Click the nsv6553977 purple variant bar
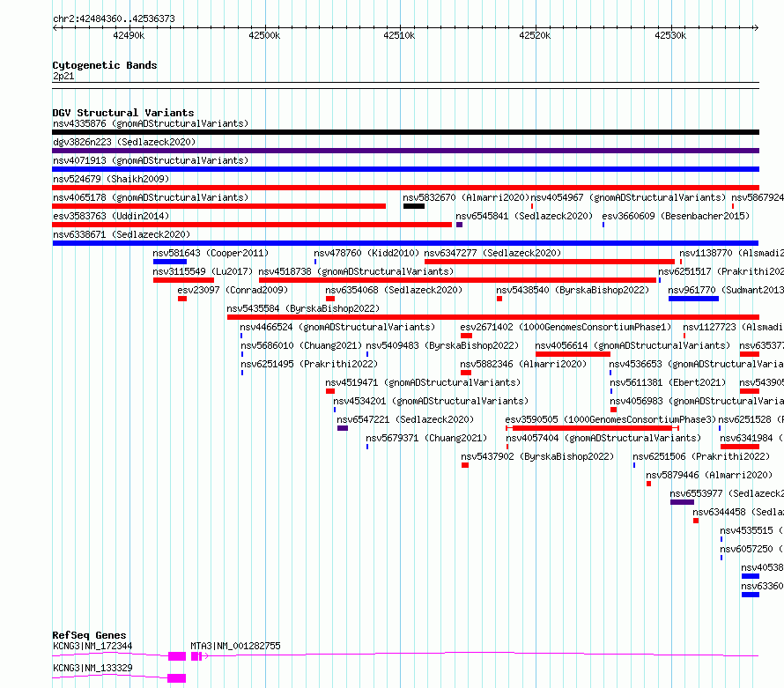Screen dimensions: 784x688 pos(682,502)
